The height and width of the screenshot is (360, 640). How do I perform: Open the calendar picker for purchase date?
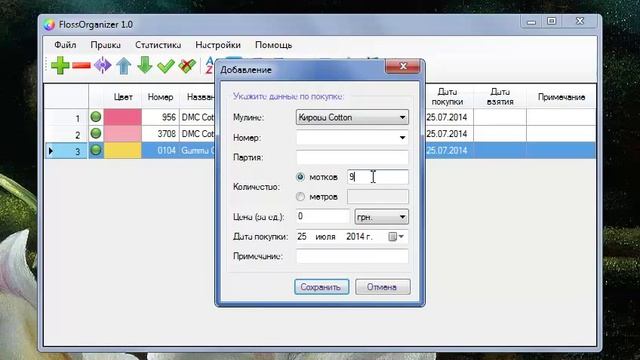[x=396, y=236]
